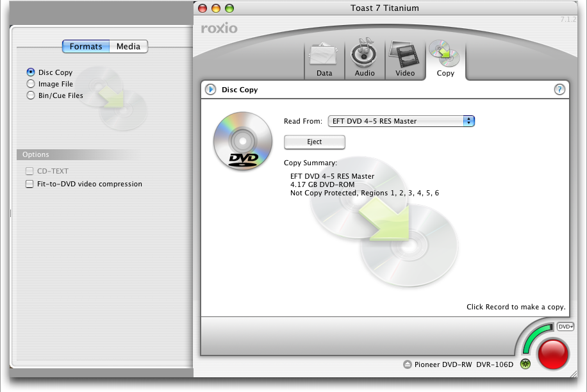Select the Disc Copy radio button
Viewport: 587px width, 392px height.
pyautogui.click(x=31, y=72)
